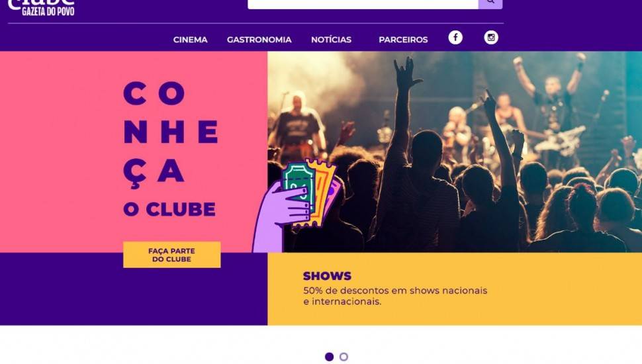This screenshot has height=364, width=642.
Task: Go to the Notícias section
Action: 331,40
